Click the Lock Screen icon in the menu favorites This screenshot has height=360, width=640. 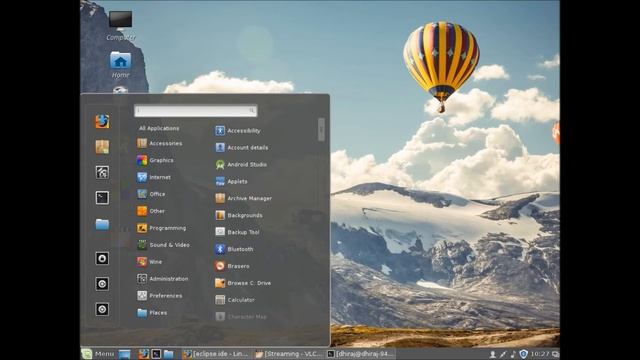tap(102, 258)
